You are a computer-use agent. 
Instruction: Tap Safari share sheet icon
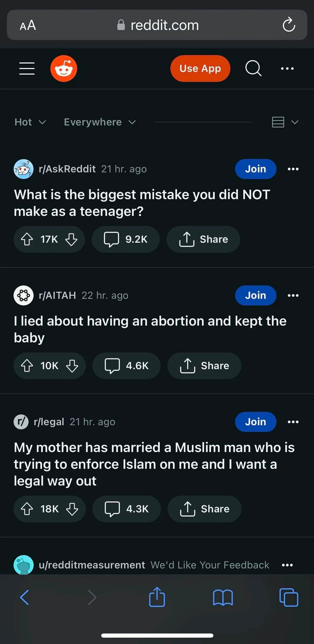pos(157,597)
